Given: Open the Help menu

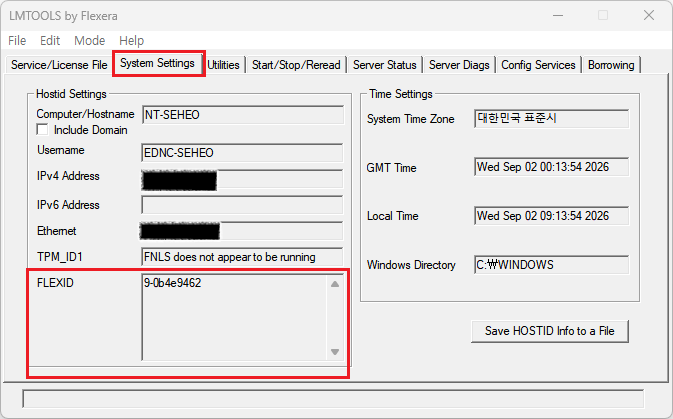Looking at the screenshot, I should [131, 40].
